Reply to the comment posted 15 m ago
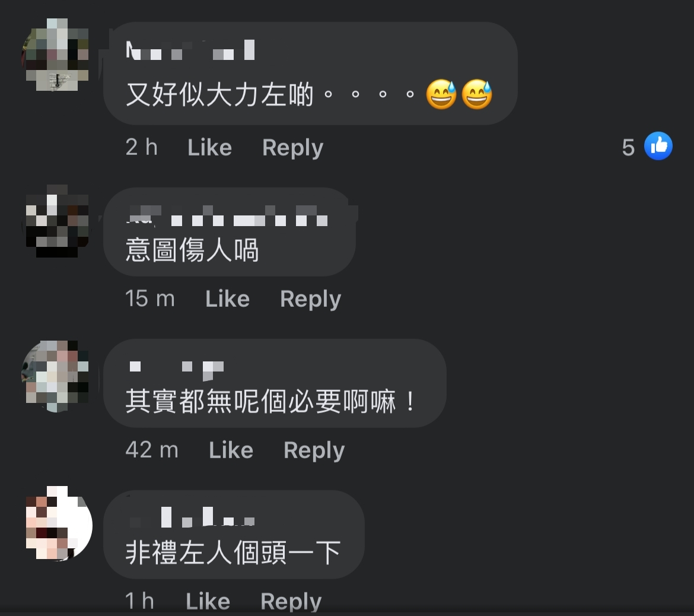The height and width of the screenshot is (616, 694). click(311, 299)
